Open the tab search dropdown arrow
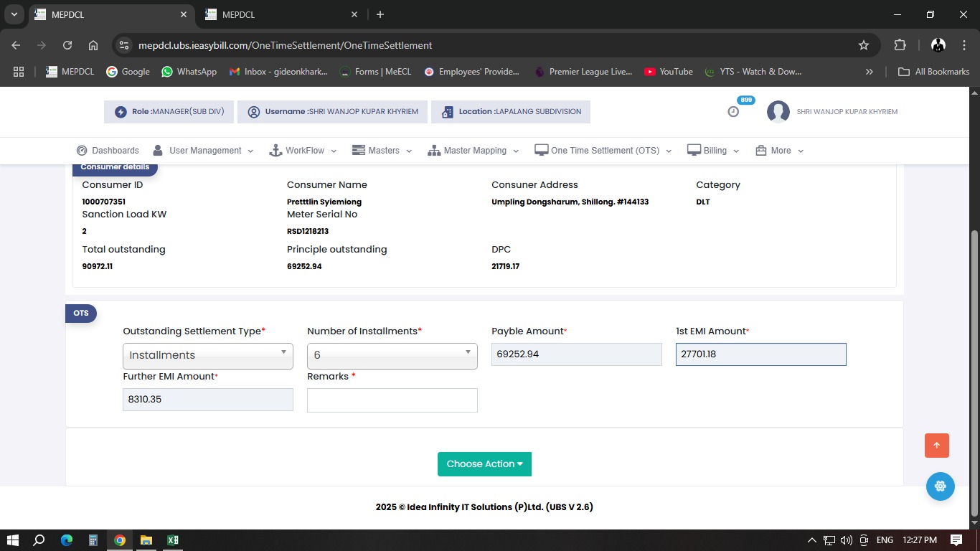Image resolution: width=980 pixels, height=551 pixels. (14, 14)
